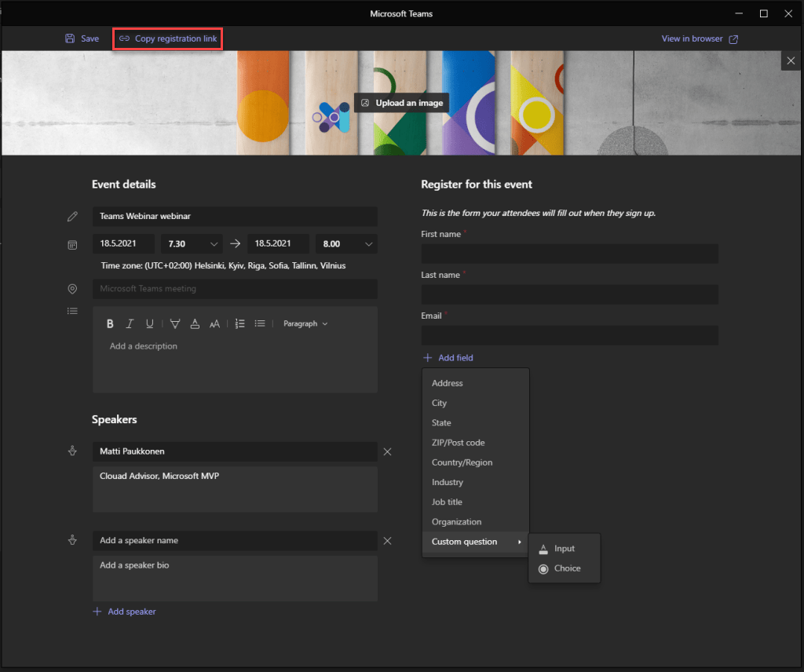Click the Add a speaker name field
Screen dimensions: 804x672
[x=234, y=541]
